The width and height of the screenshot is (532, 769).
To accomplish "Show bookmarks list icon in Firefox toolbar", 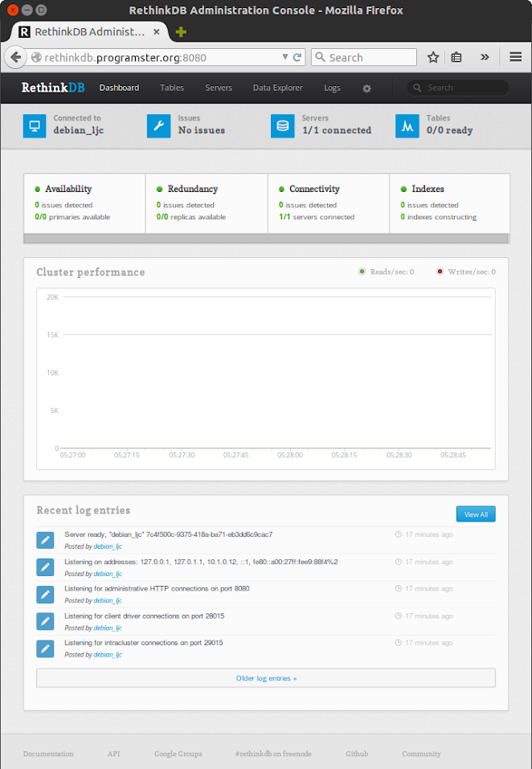I will point(456,57).
